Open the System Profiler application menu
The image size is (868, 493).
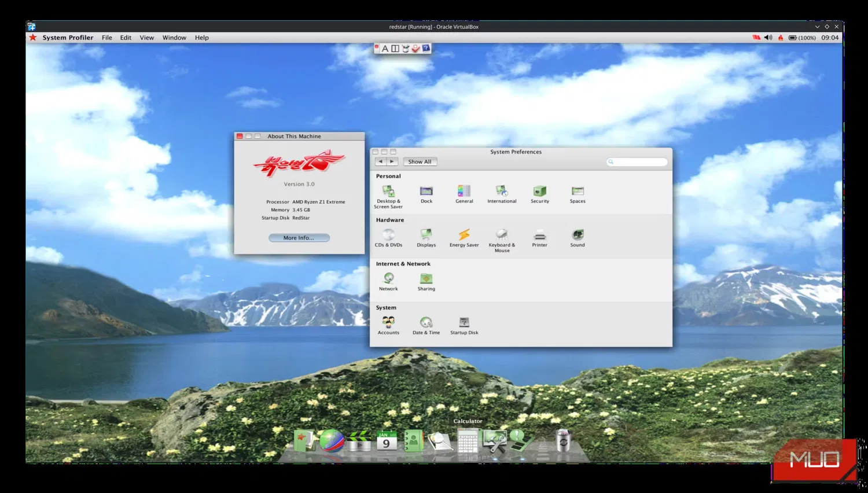[68, 38]
